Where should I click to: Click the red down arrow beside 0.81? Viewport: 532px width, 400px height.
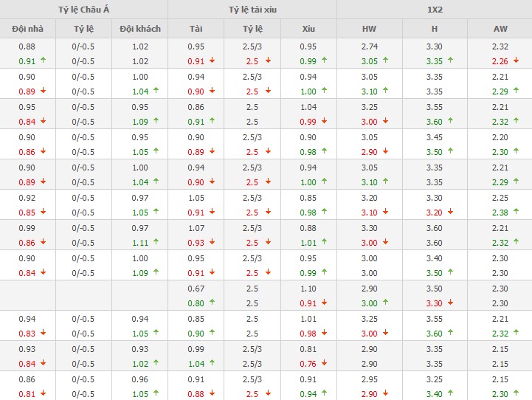[41, 393]
